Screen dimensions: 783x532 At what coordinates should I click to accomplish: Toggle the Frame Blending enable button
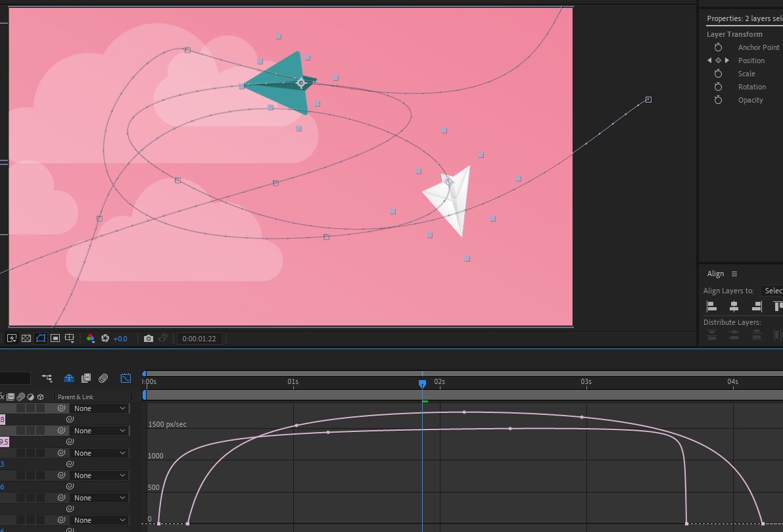pyautogui.click(x=86, y=378)
